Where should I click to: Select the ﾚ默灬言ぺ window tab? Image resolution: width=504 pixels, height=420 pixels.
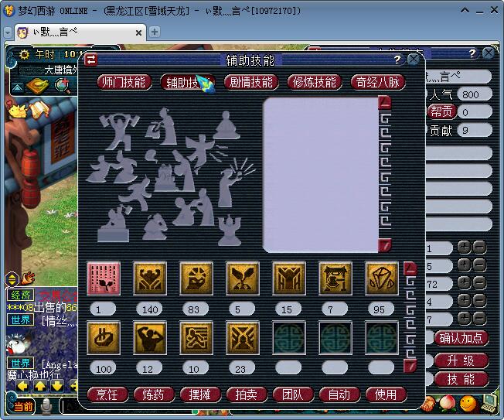tap(79, 32)
